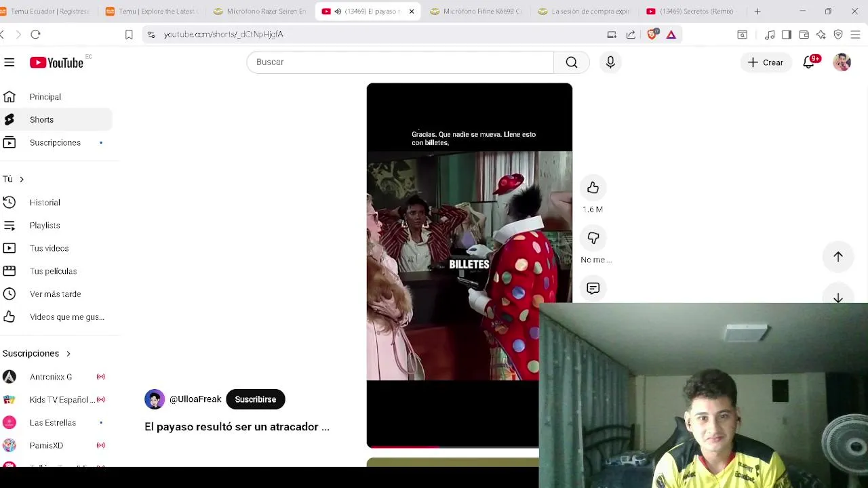Focus the Buscar search field
Image resolution: width=868 pixels, height=488 pixels.
(x=400, y=62)
